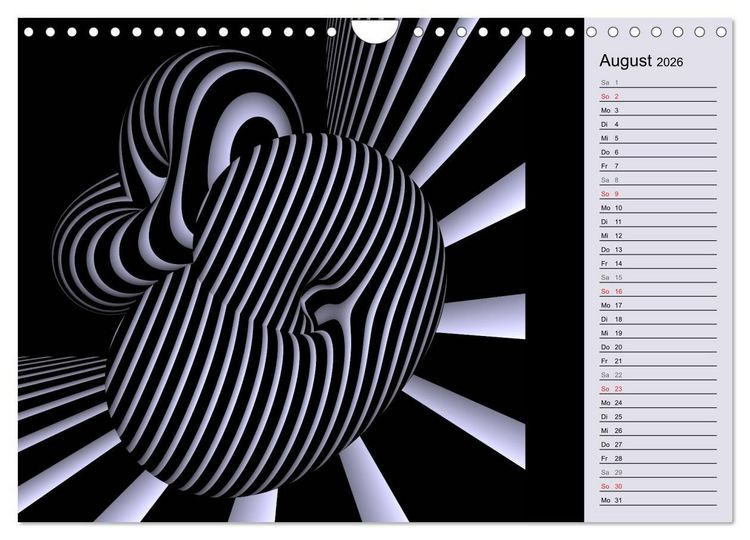
Task: Select the Sa 1 date row
Action: point(658,82)
